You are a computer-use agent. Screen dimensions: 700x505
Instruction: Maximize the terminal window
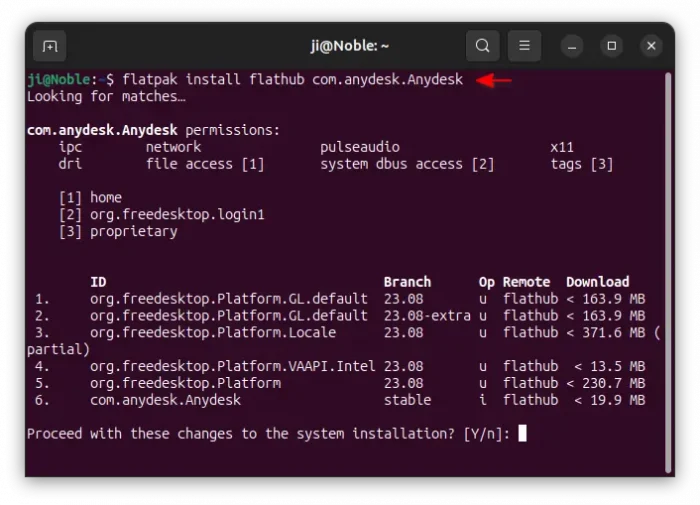pos(612,46)
